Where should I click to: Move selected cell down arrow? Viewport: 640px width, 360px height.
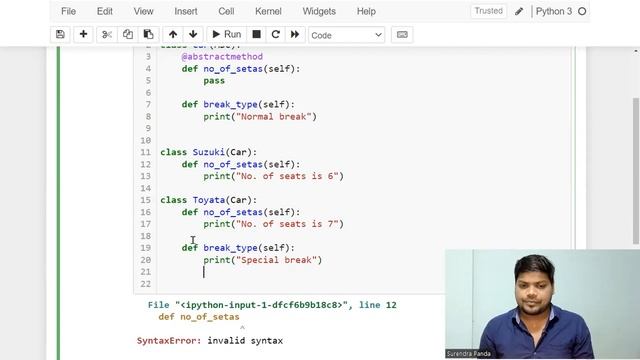pos(193,35)
